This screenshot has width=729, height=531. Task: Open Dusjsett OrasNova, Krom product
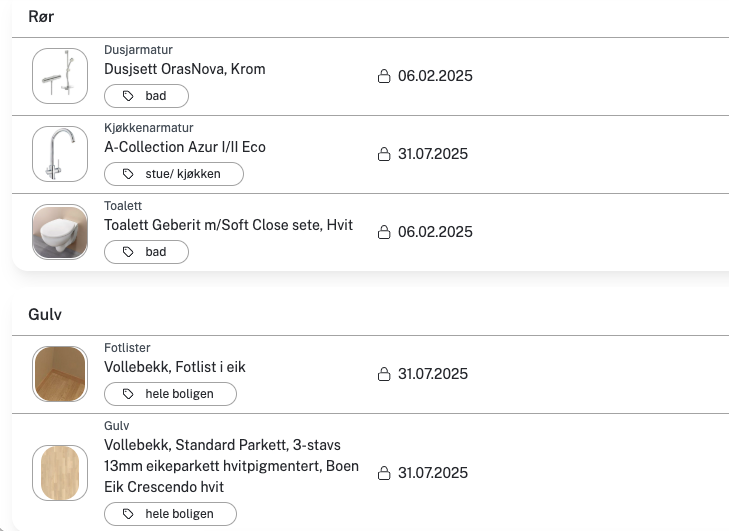185,69
